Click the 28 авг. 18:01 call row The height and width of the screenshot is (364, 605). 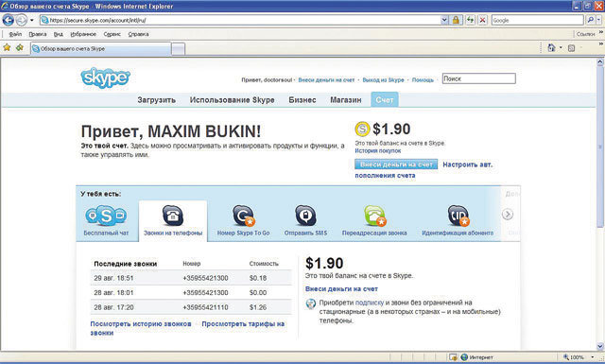(x=191, y=292)
